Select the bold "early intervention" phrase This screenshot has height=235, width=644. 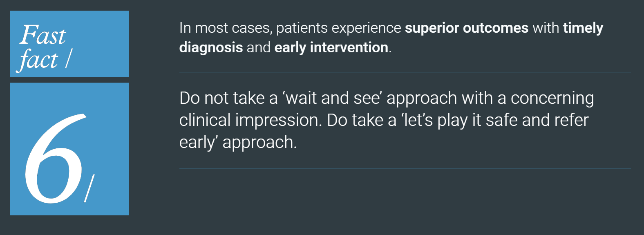[x=331, y=47]
